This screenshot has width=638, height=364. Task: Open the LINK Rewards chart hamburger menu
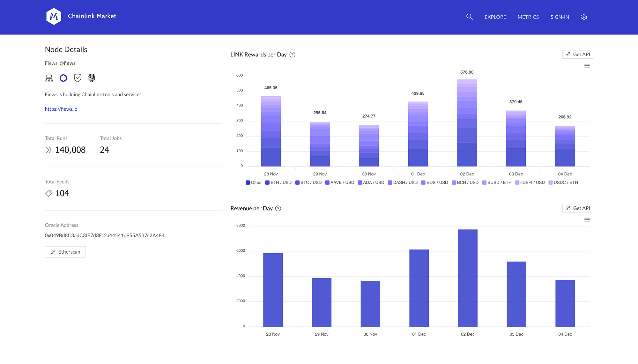point(587,66)
